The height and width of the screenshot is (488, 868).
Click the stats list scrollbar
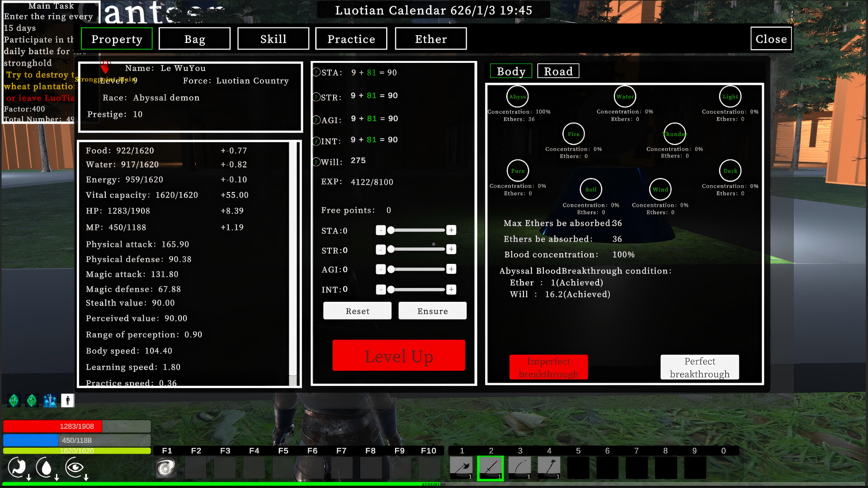click(x=293, y=263)
